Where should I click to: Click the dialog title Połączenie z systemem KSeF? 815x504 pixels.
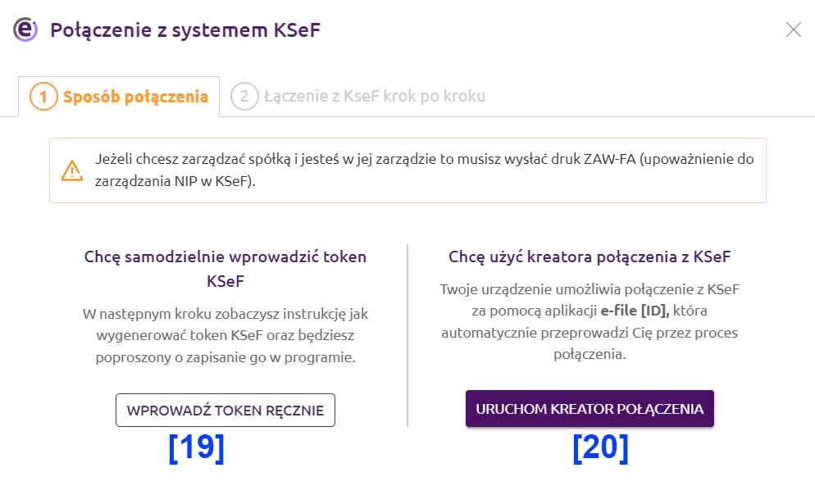click(x=185, y=30)
